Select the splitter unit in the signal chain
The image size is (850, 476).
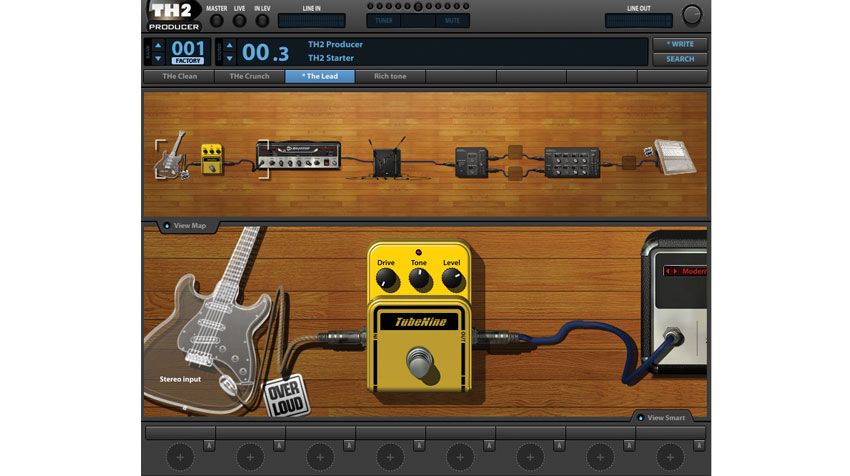coord(471,162)
